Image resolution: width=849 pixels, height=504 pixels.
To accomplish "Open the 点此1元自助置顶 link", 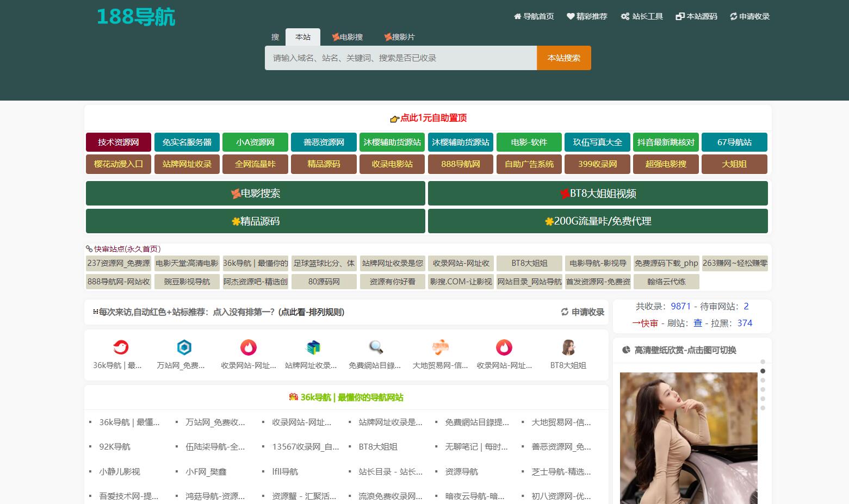I will pyautogui.click(x=429, y=118).
